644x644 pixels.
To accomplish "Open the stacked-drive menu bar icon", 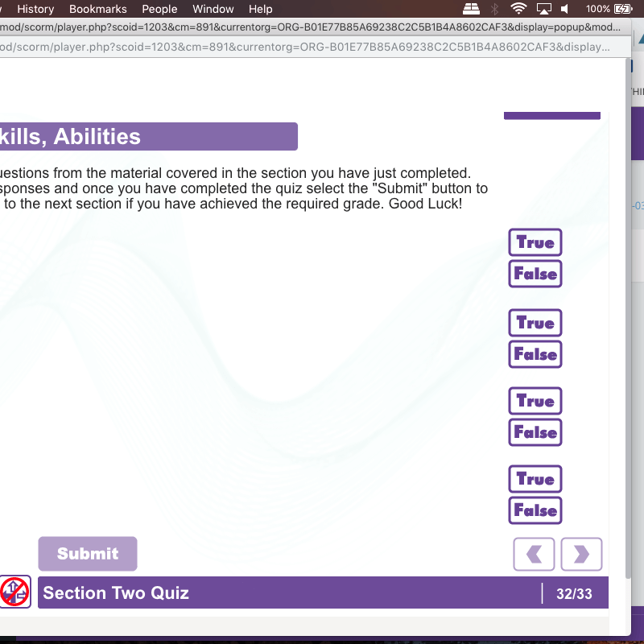I will pos(471,9).
